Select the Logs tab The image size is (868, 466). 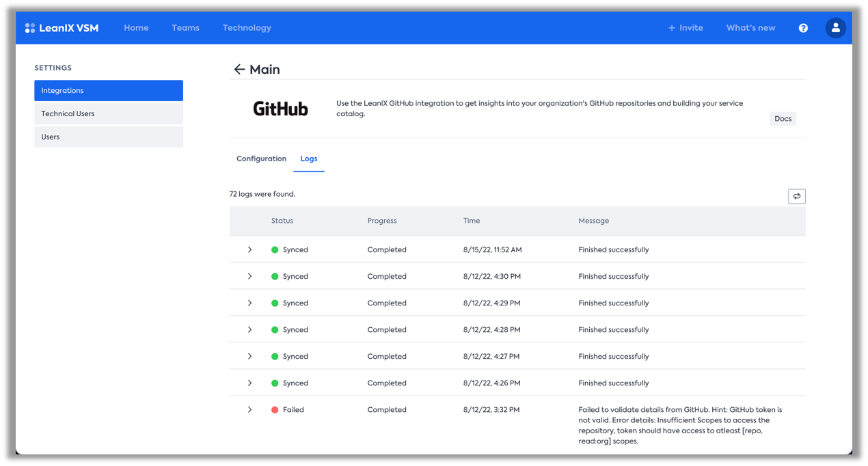(309, 159)
